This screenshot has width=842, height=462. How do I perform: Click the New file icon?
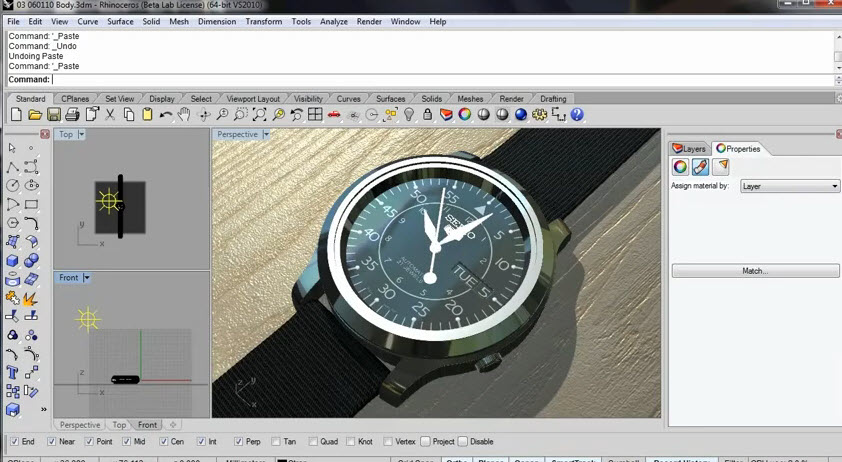pyautogui.click(x=16, y=114)
